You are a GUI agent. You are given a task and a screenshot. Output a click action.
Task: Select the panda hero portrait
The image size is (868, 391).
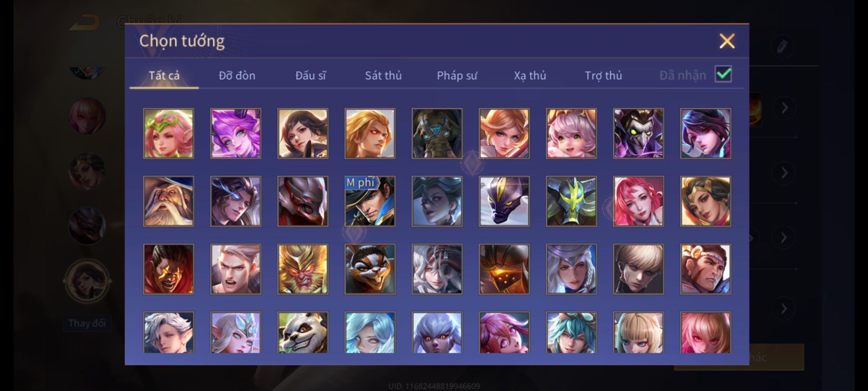303,332
